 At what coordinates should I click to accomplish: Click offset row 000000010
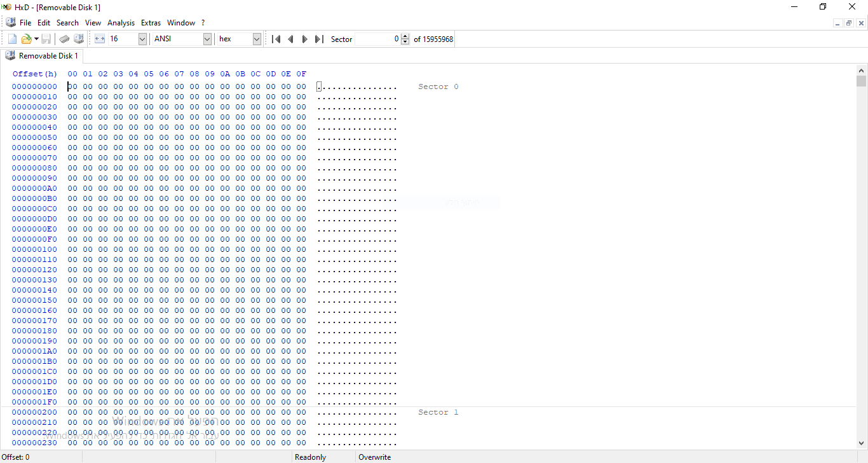point(34,97)
